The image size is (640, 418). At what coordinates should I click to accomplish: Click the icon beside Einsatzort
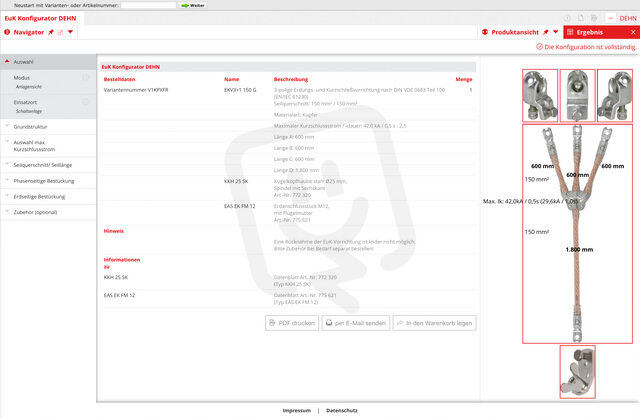coord(86,102)
